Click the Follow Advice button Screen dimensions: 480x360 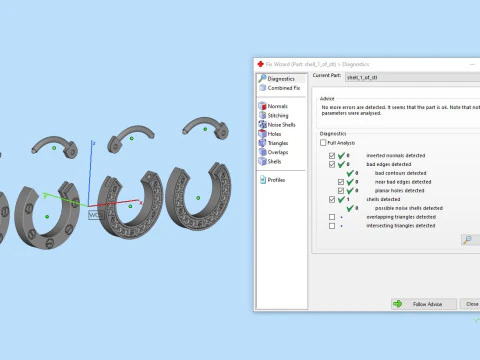click(424, 304)
